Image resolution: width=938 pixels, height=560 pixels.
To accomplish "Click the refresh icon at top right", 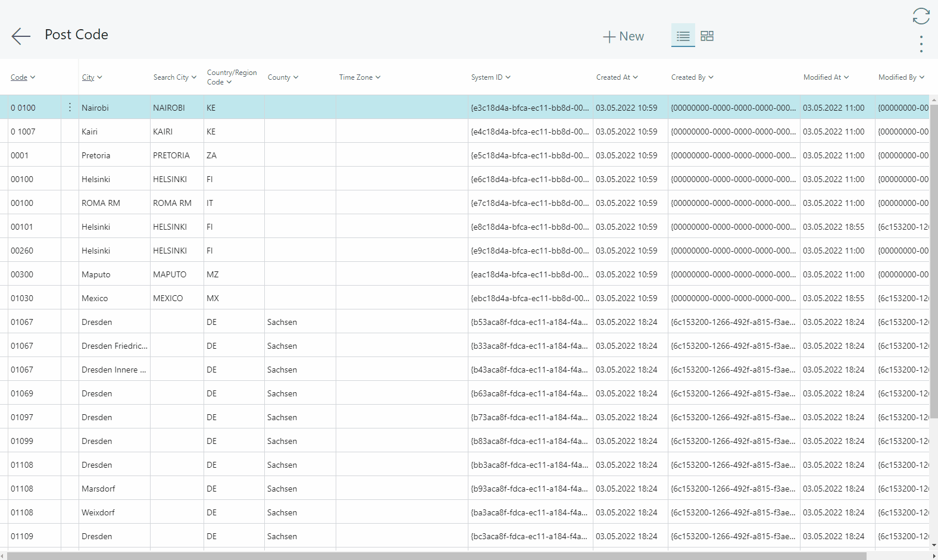I will pos(921,16).
